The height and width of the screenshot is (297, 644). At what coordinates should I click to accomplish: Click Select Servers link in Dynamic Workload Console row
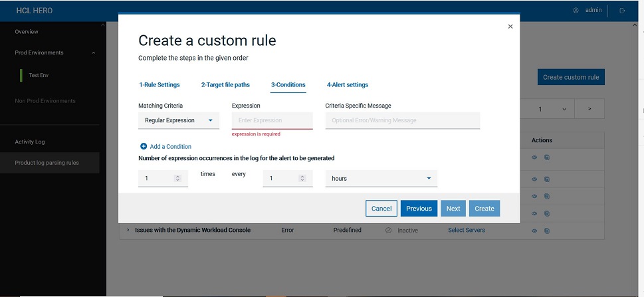pyautogui.click(x=467, y=230)
